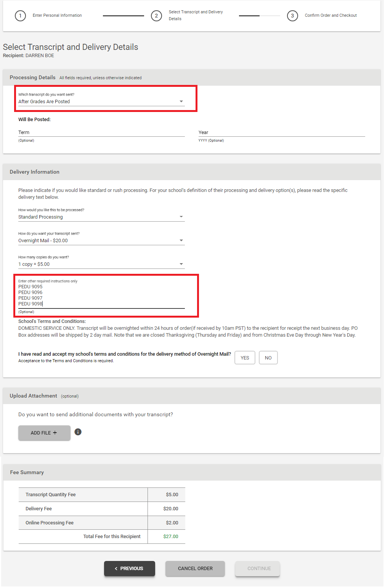
Task: Click step 3 circle for Confirm Order
Action: tap(292, 16)
